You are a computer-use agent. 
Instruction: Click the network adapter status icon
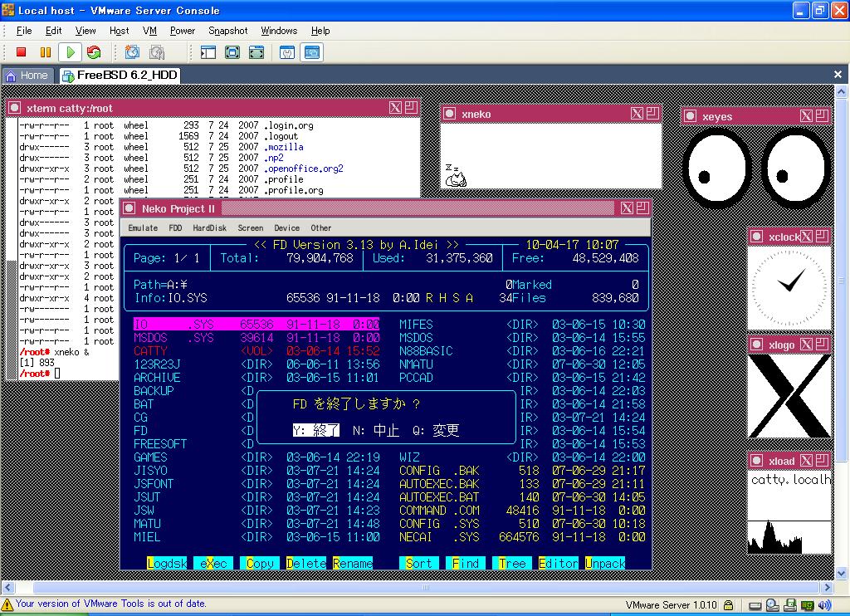tap(808, 605)
